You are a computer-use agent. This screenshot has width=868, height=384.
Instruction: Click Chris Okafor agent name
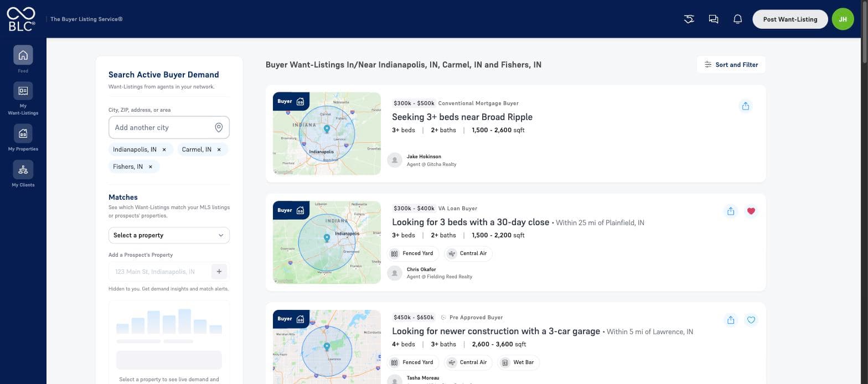[x=421, y=269]
